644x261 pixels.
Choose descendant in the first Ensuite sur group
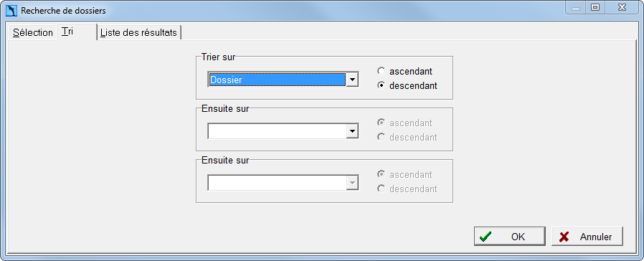[x=407, y=138]
